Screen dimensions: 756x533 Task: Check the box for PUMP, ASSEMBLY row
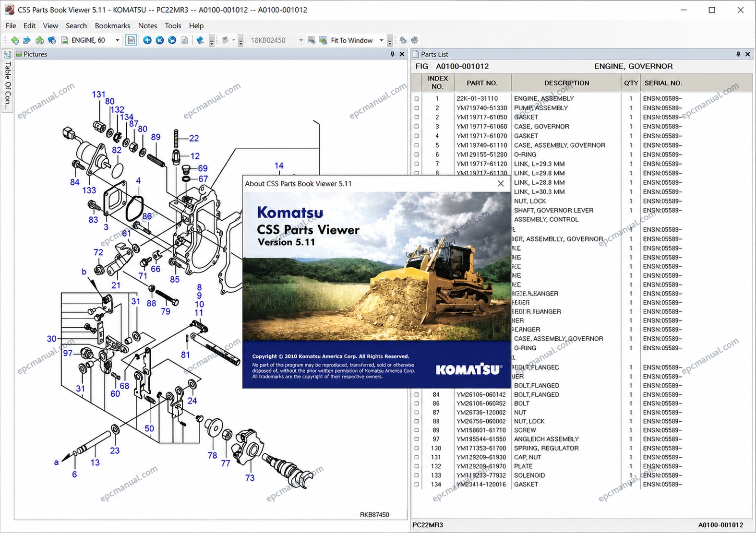417,108
